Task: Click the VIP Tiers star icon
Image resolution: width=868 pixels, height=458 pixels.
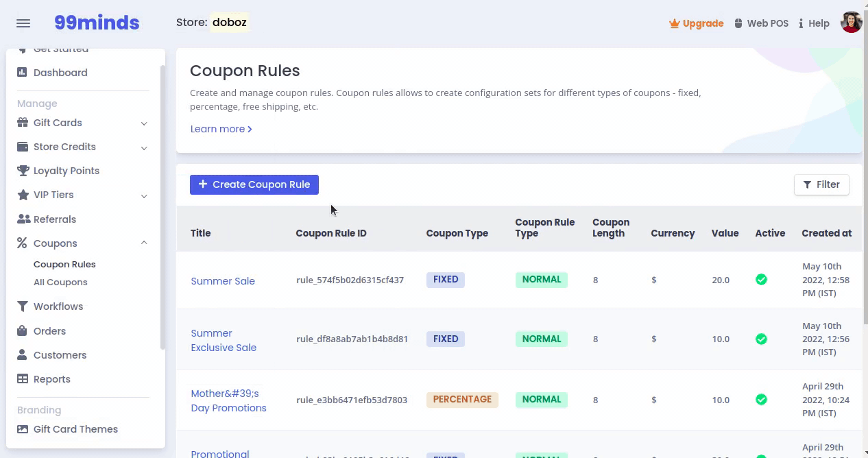Action: pyautogui.click(x=23, y=195)
